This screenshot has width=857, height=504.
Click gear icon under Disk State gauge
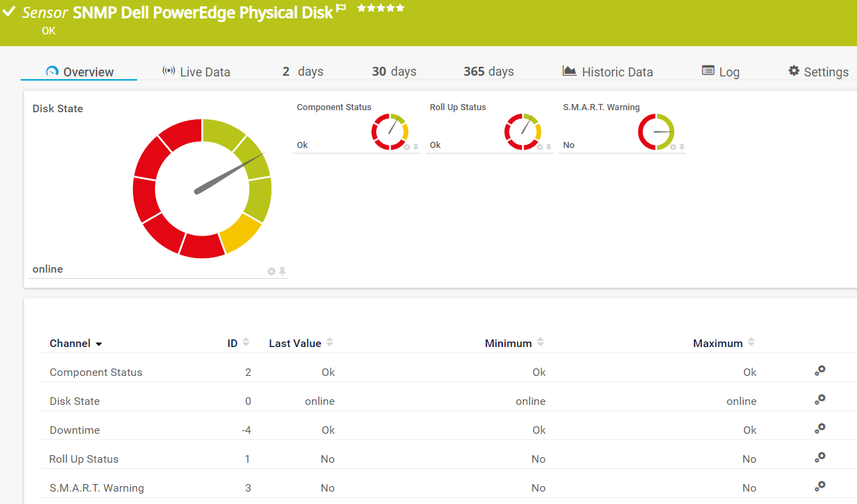[x=271, y=271]
